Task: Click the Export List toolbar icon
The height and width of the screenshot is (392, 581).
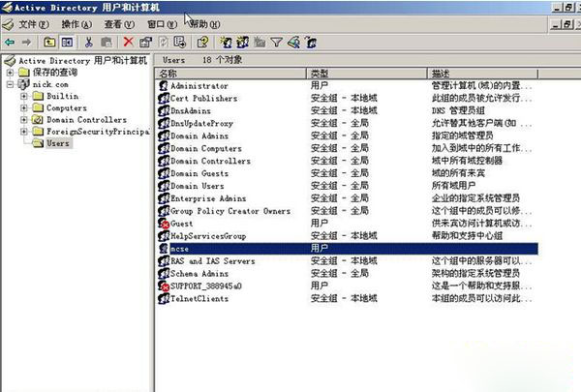Action: pos(180,42)
